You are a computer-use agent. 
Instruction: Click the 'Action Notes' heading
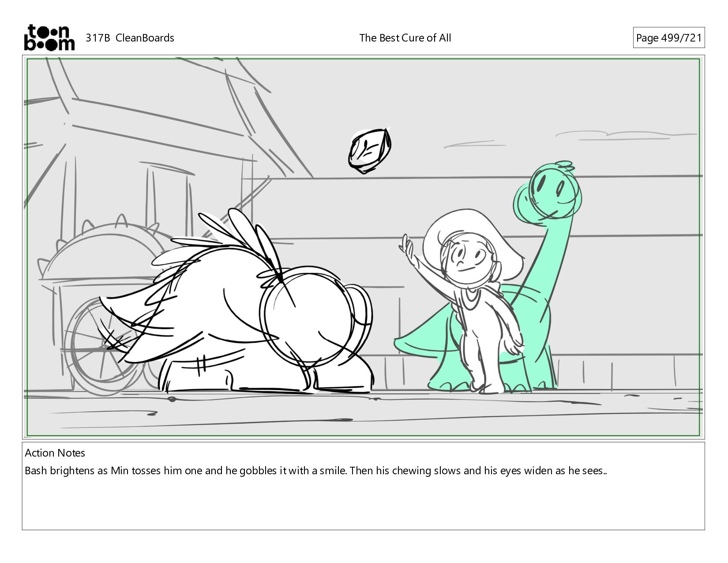(x=55, y=453)
